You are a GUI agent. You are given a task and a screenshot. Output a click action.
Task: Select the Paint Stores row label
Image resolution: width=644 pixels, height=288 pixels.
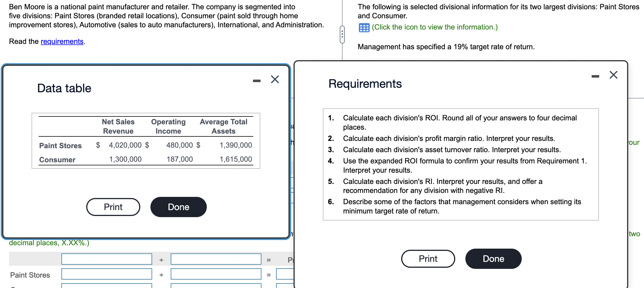click(30, 275)
